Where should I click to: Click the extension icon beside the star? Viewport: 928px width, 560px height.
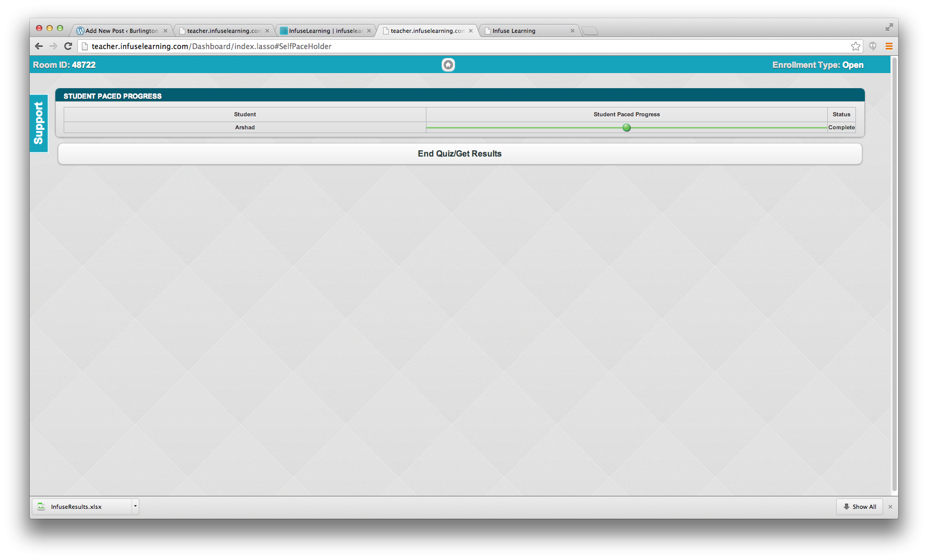[873, 46]
